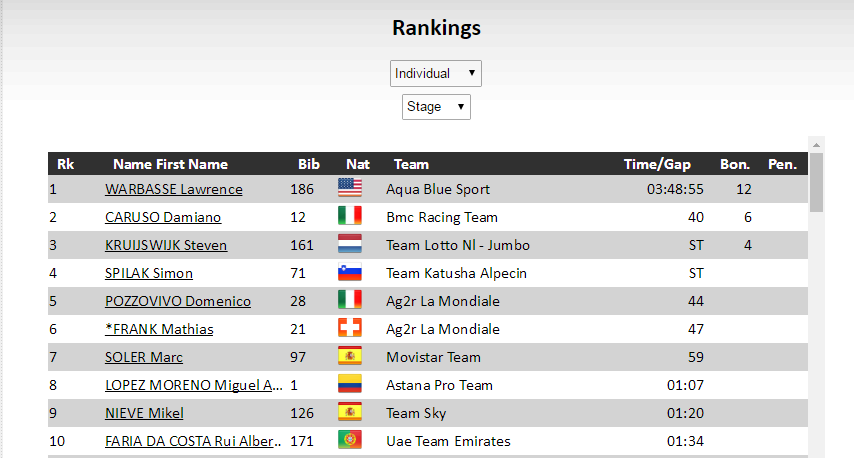Viewport: 854px width, 458px height.
Task: Click the Team column header
Action: tap(411, 164)
